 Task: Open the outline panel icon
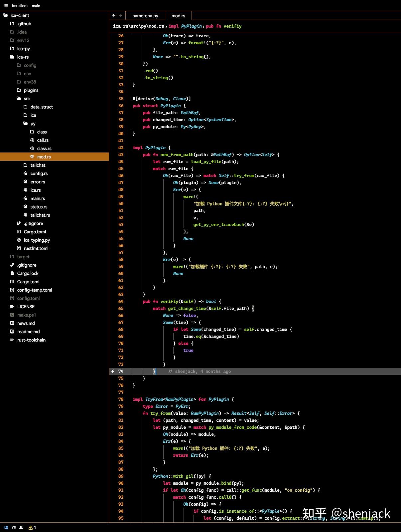pos(14,527)
